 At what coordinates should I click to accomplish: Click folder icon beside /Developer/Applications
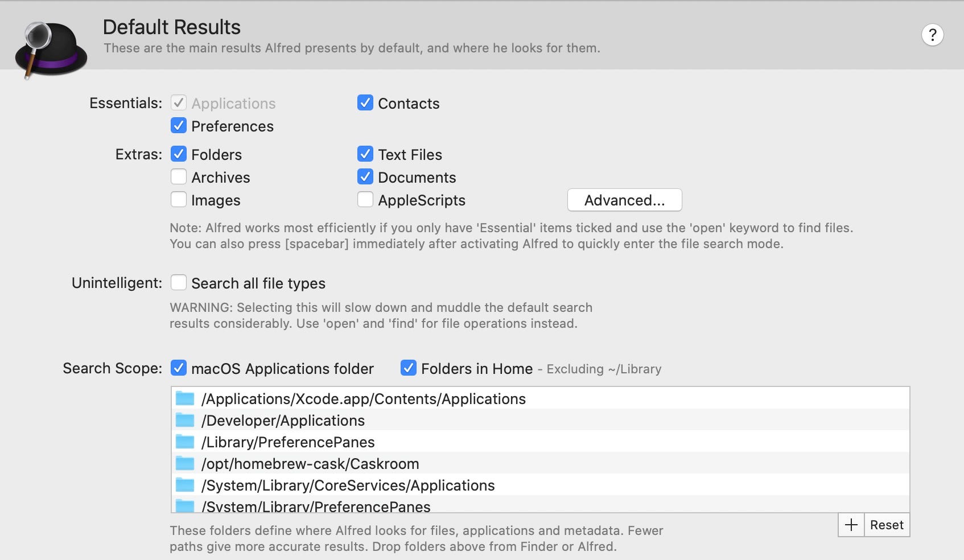coord(185,420)
